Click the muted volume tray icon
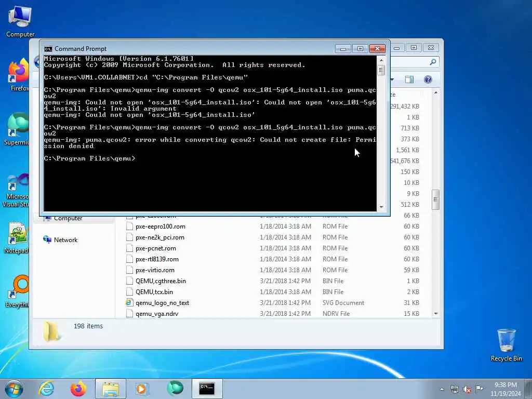532x399 pixels. pyautogui.click(x=467, y=390)
